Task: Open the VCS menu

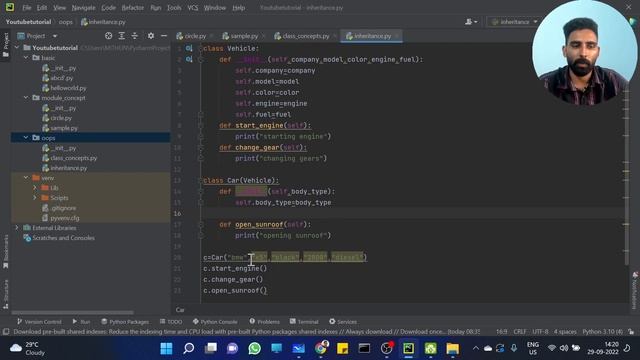Action: click(193, 8)
